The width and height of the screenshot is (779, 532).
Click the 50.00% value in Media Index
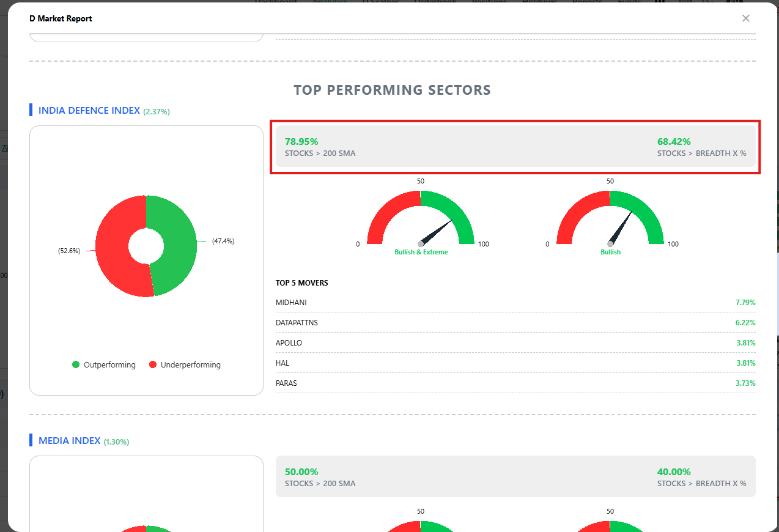pyautogui.click(x=301, y=471)
